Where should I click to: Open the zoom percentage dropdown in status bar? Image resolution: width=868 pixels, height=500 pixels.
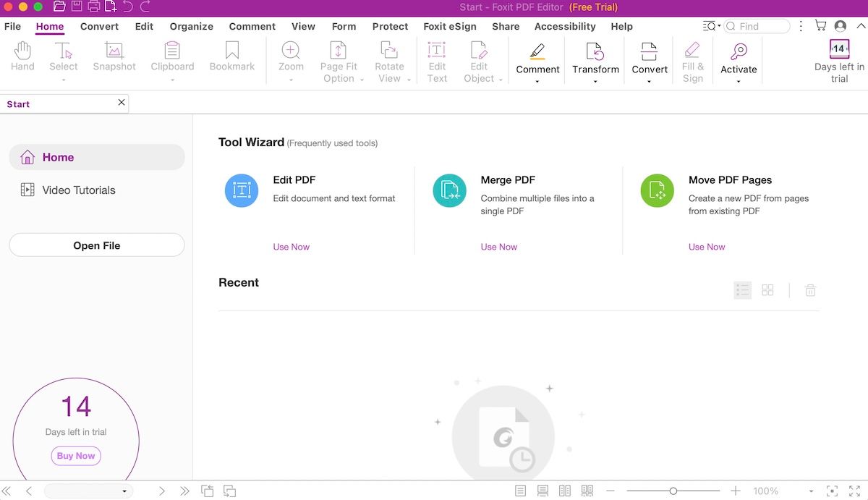[811, 491]
